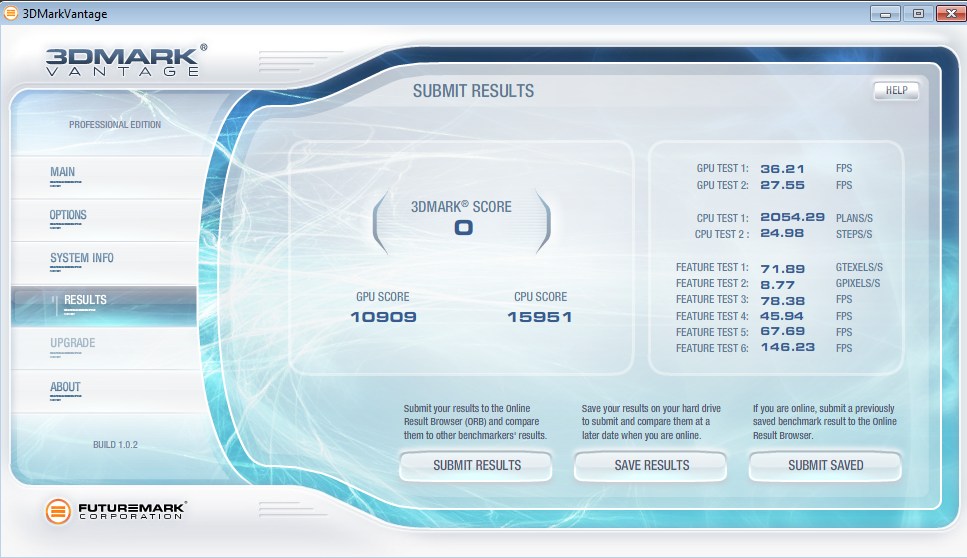The image size is (967, 558).
Task: Click the Submit Saved button
Action: (825, 466)
